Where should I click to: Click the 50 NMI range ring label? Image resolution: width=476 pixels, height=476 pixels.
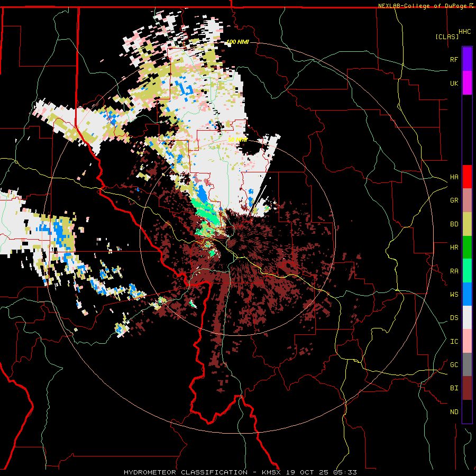[237, 140]
